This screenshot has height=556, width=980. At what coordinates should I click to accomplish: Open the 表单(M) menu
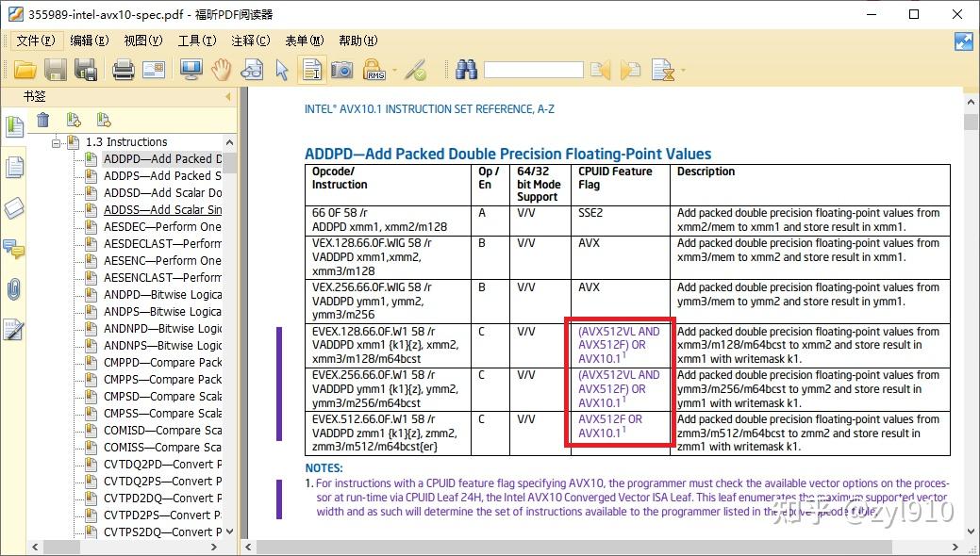pos(305,41)
